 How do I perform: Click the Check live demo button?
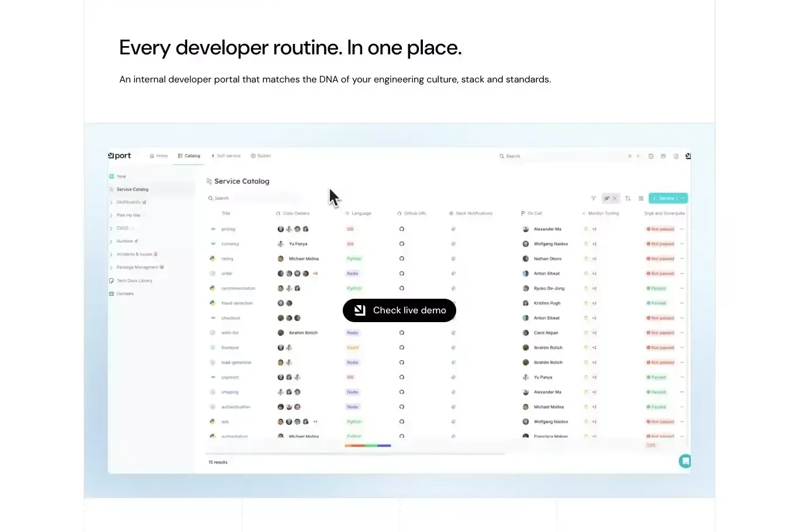click(x=399, y=310)
